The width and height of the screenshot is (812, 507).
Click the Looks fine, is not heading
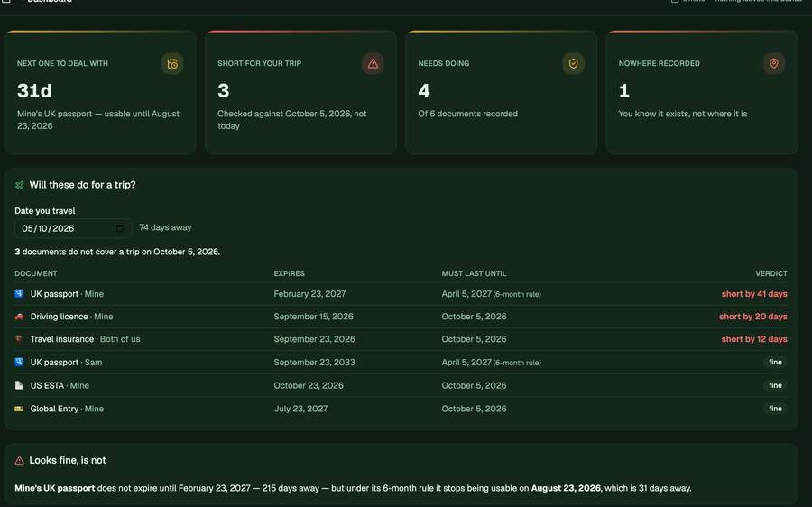click(x=68, y=460)
